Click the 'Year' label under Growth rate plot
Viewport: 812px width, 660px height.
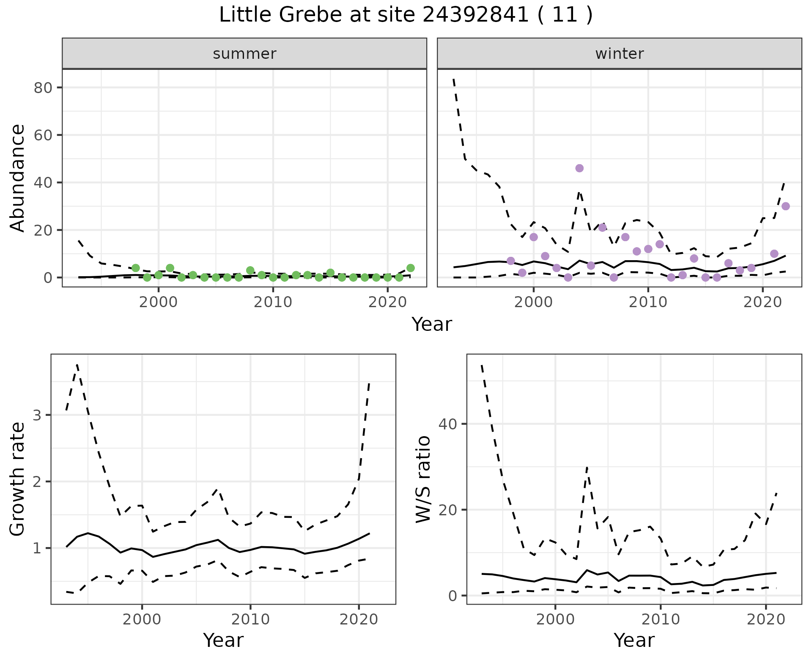tap(223, 641)
